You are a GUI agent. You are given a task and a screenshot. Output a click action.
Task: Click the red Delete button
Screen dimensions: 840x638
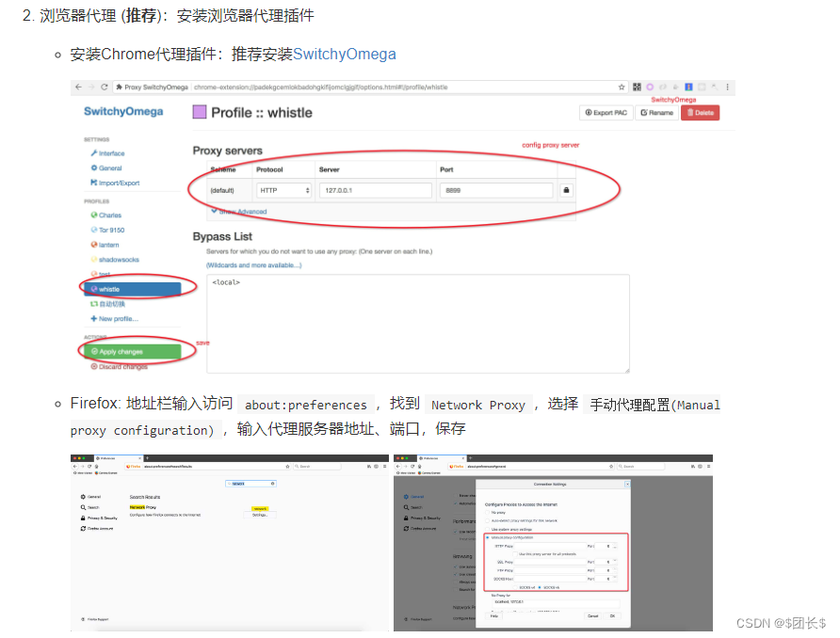tap(701, 113)
